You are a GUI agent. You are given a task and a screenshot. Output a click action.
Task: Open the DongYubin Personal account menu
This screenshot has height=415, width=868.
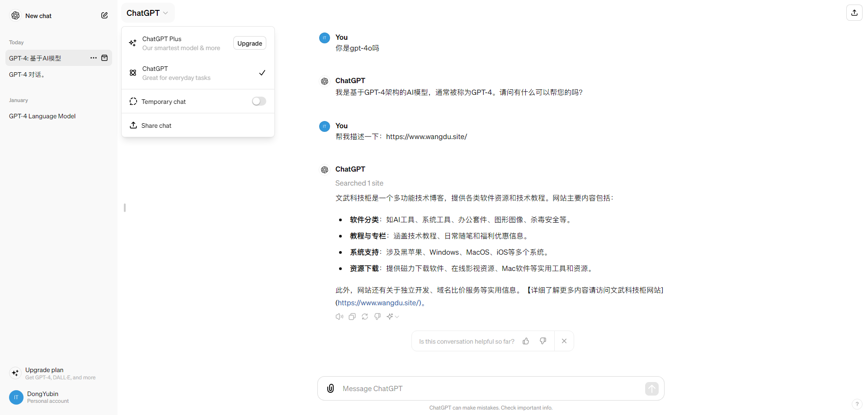click(x=59, y=397)
